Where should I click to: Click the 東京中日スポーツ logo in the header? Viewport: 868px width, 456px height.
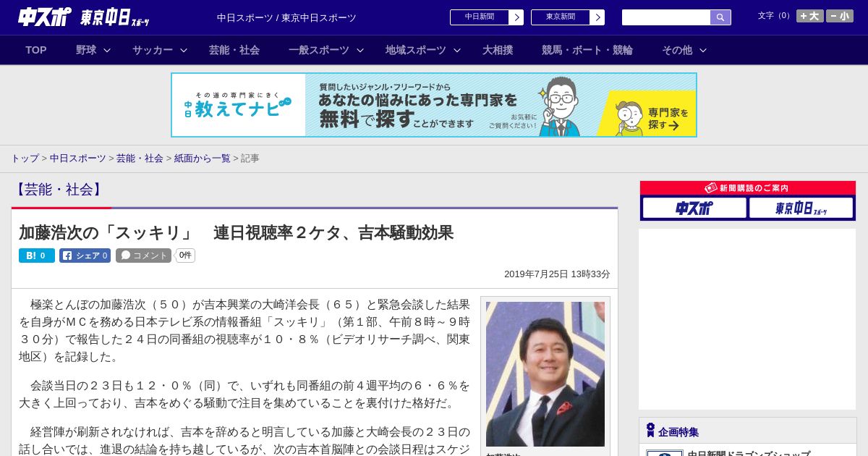115,17
